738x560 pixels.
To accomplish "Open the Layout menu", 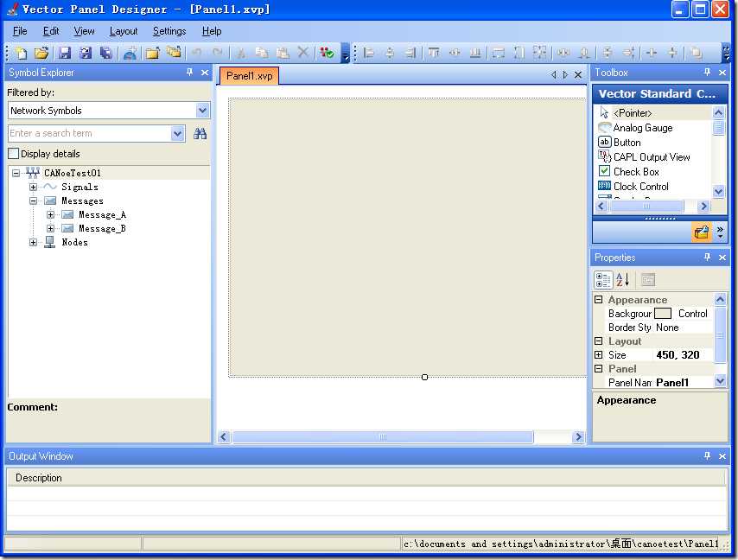I will coord(124,31).
